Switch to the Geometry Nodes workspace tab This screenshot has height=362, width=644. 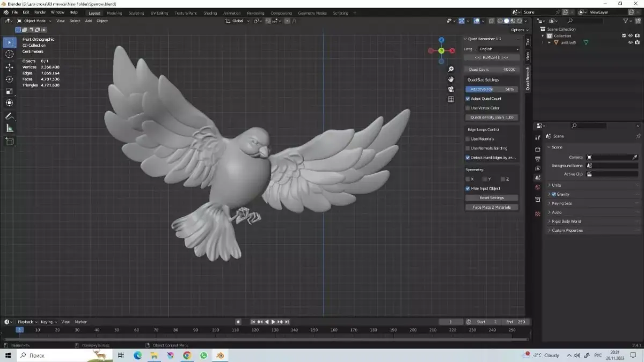click(312, 13)
